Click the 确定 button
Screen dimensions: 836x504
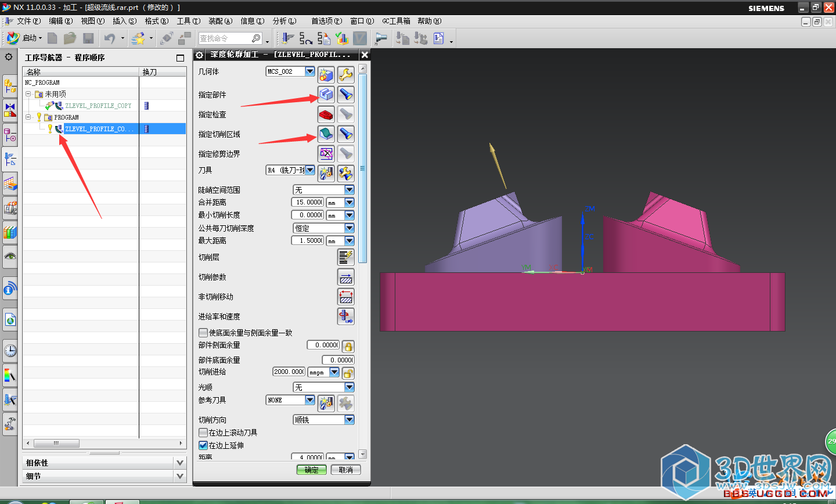[312, 470]
